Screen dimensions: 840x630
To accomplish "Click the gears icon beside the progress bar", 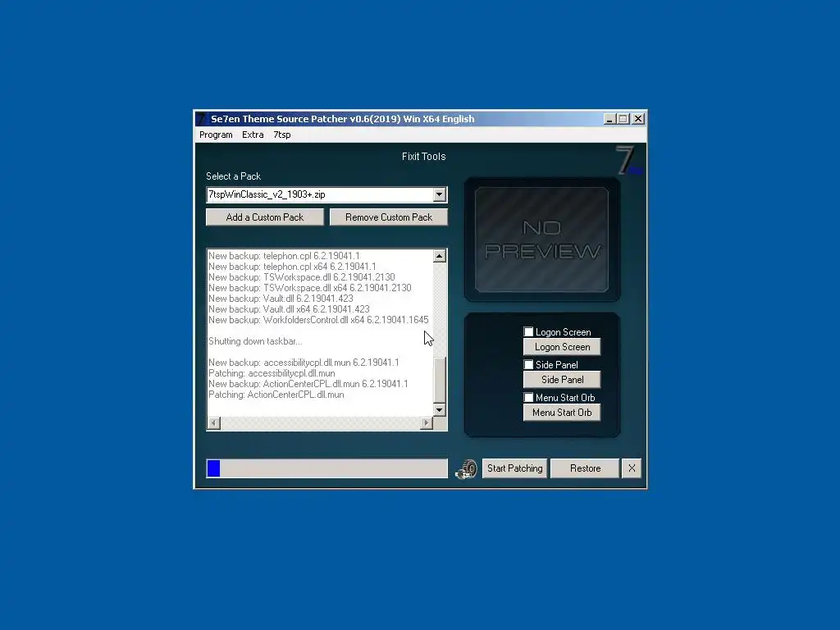I will pos(466,468).
